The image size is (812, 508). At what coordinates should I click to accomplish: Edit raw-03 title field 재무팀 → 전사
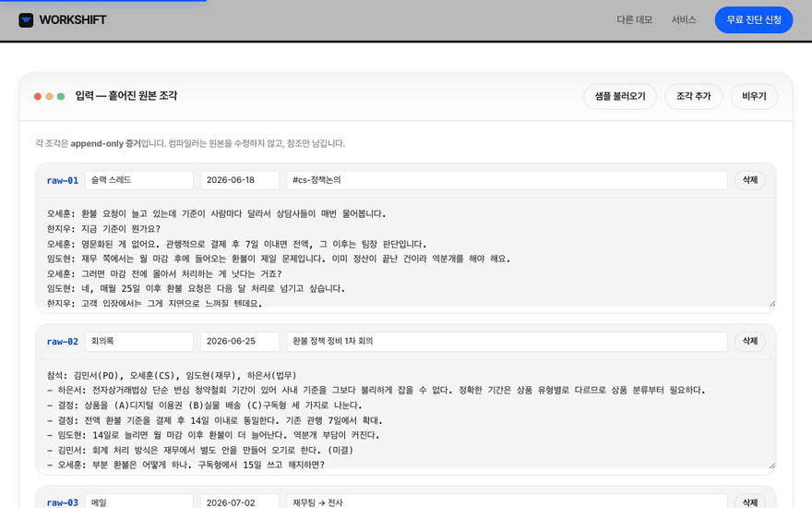507,502
